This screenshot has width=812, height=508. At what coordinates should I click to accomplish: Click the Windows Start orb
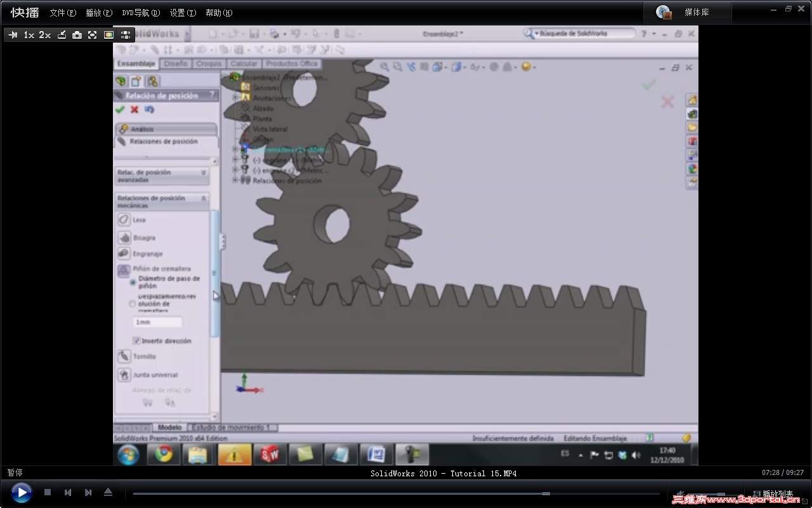tap(129, 455)
